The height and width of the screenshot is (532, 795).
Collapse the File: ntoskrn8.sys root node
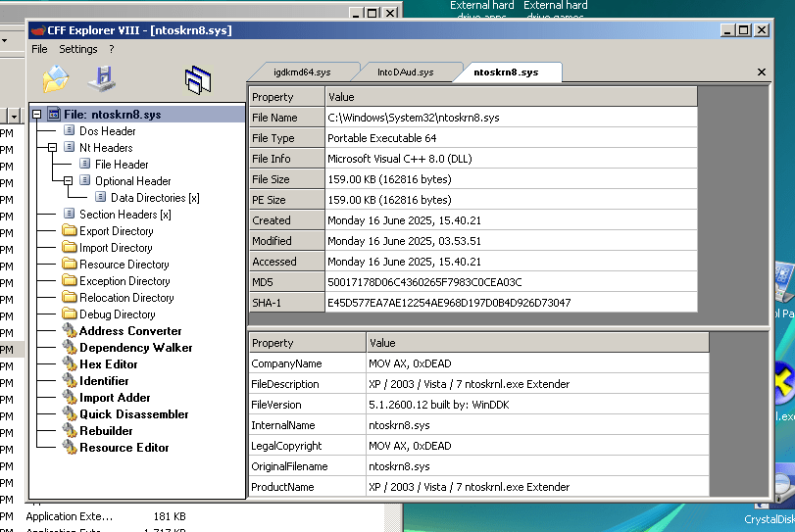(37, 115)
